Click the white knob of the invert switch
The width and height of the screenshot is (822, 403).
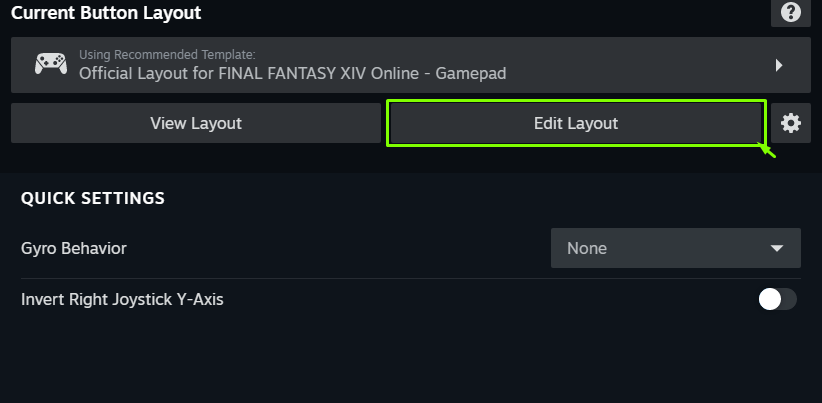click(770, 299)
